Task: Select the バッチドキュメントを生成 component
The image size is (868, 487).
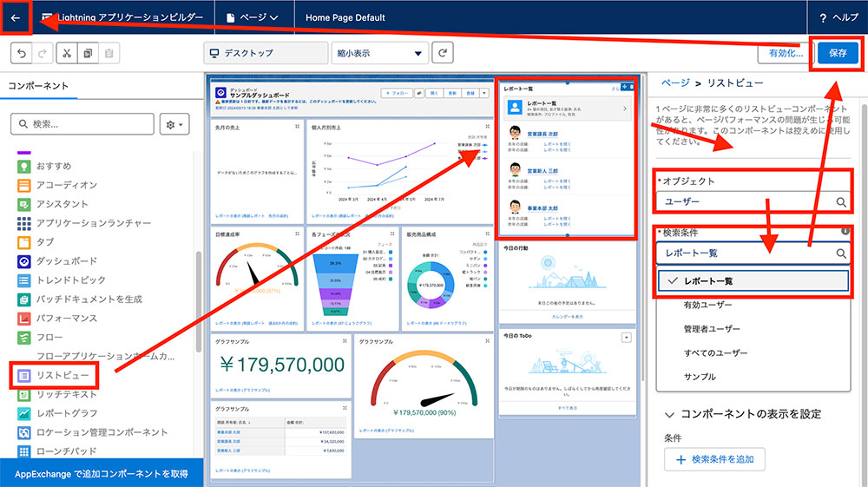Action: (80, 299)
